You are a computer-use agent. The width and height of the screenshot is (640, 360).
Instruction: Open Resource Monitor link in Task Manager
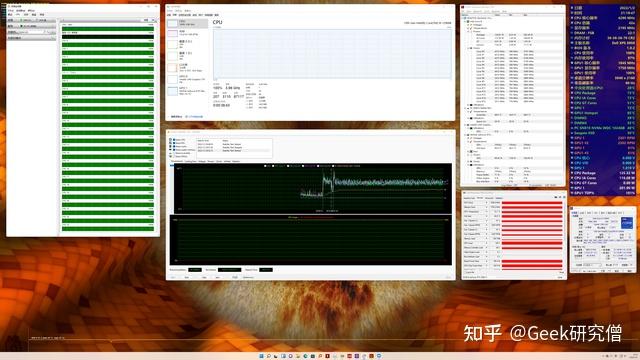click(194, 116)
